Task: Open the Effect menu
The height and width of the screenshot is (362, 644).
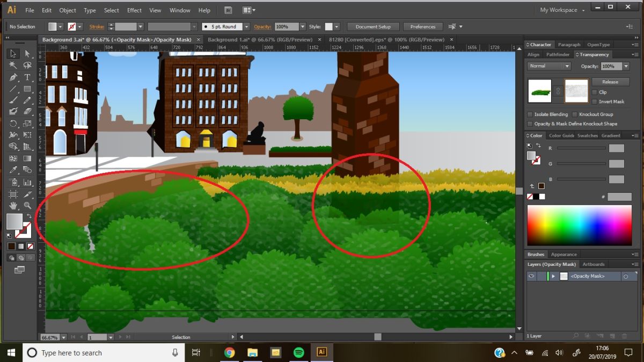Action: point(134,10)
